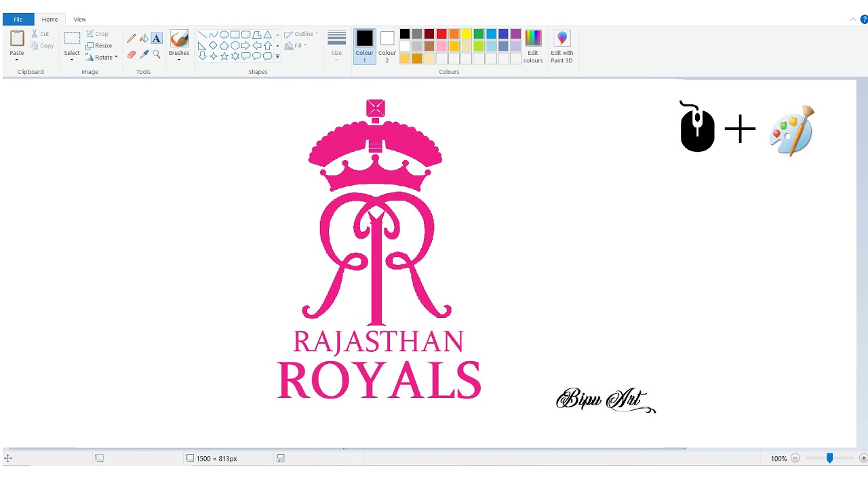Viewport: 868px width, 488px height.
Task: Choose the Eraser tool
Action: pyautogui.click(x=132, y=54)
